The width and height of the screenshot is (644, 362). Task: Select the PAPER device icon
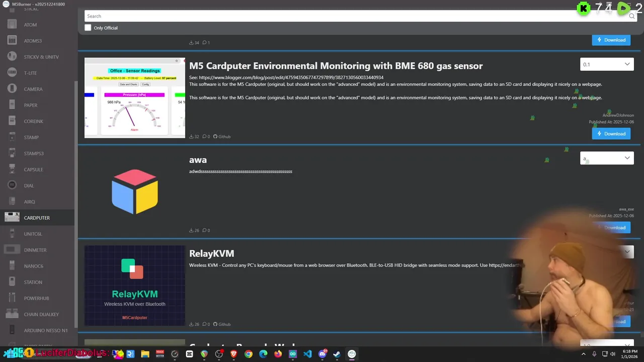coord(12,105)
